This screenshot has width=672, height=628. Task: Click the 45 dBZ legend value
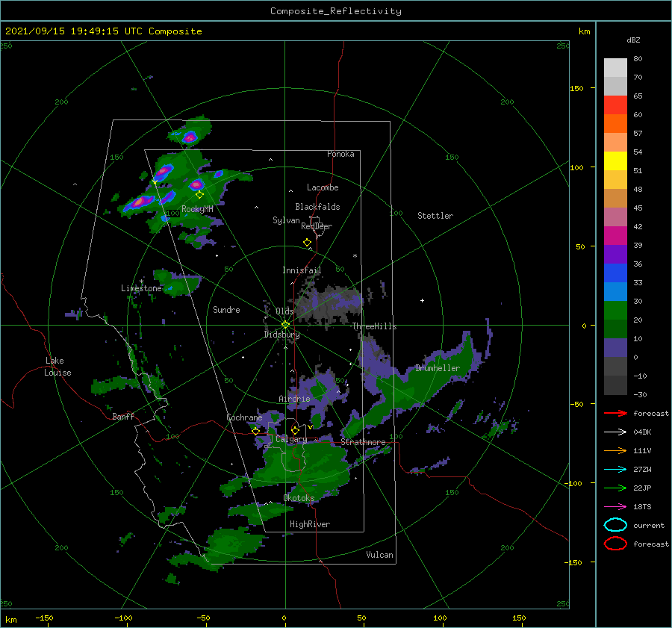(638, 208)
